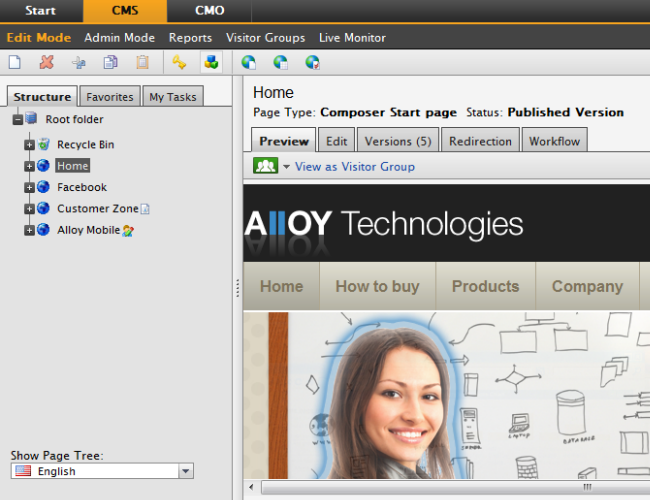Open the Admin Mode menu
This screenshot has width=650, height=500.
[119, 37]
